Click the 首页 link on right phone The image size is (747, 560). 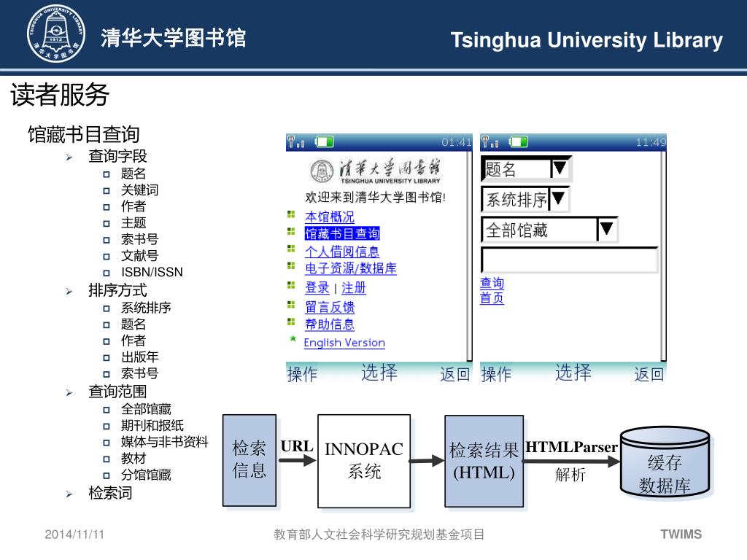pyautogui.click(x=492, y=298)
